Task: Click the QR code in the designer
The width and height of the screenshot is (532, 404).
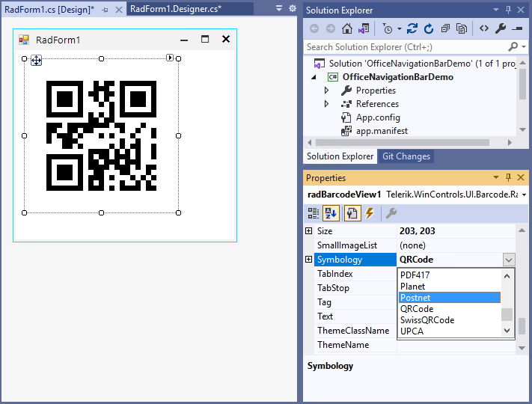Action: click(101, 135)
